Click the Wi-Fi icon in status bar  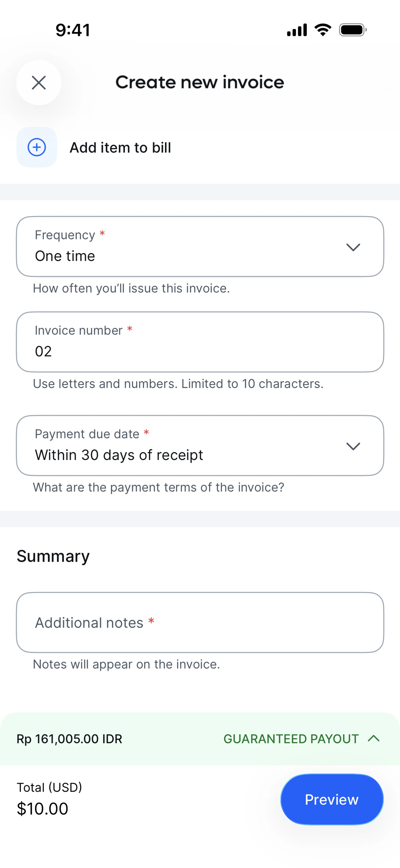tap(322, 30)
